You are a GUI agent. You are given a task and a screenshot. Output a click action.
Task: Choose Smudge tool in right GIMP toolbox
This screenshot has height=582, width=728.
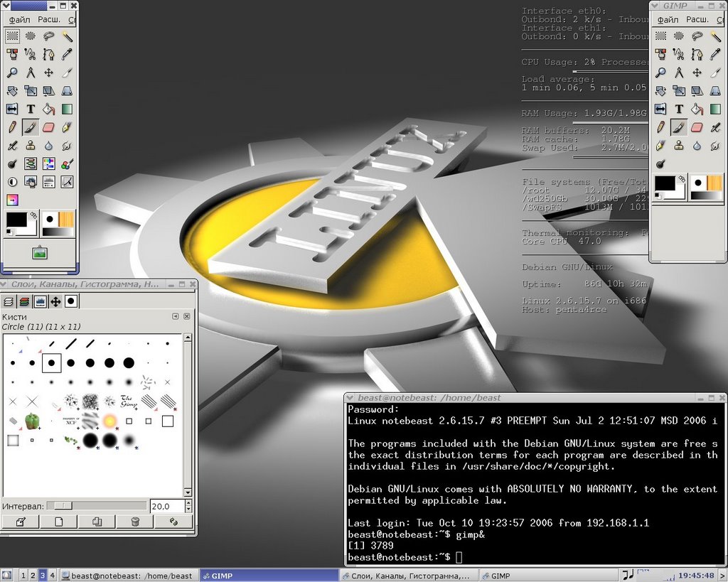pyautogui.click(x=715, y=145)
